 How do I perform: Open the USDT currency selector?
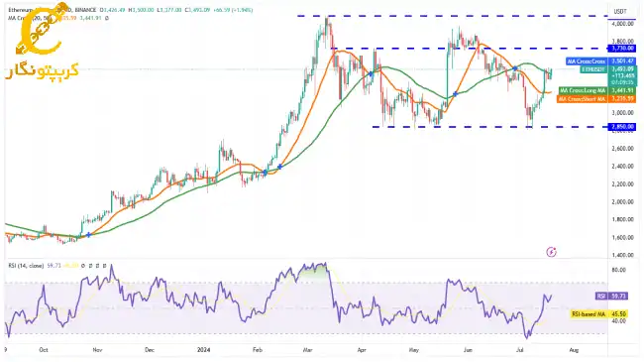point(620,11)
